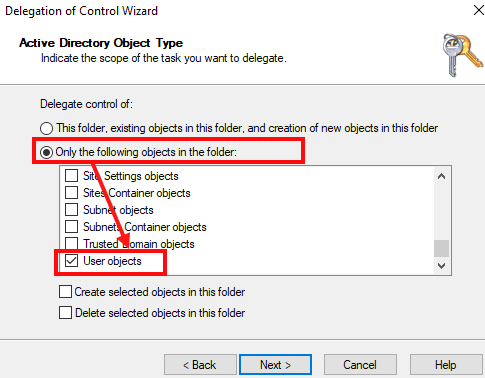Select 'This folder, existing objects' radio option
485x378 pixels.
pos(46,128)
